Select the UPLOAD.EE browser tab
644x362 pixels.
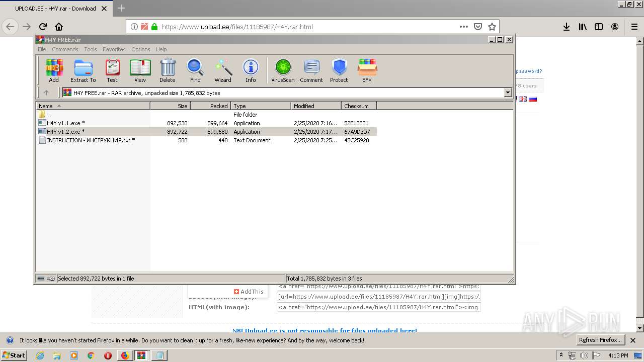[x=55, y=9]
